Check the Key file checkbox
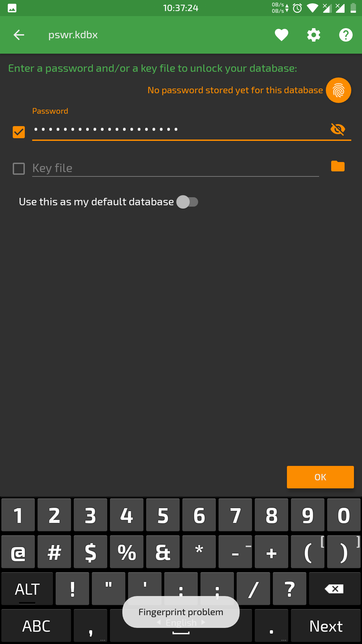The width and height of the screenshot is (362, 644). tap(19, 169)
